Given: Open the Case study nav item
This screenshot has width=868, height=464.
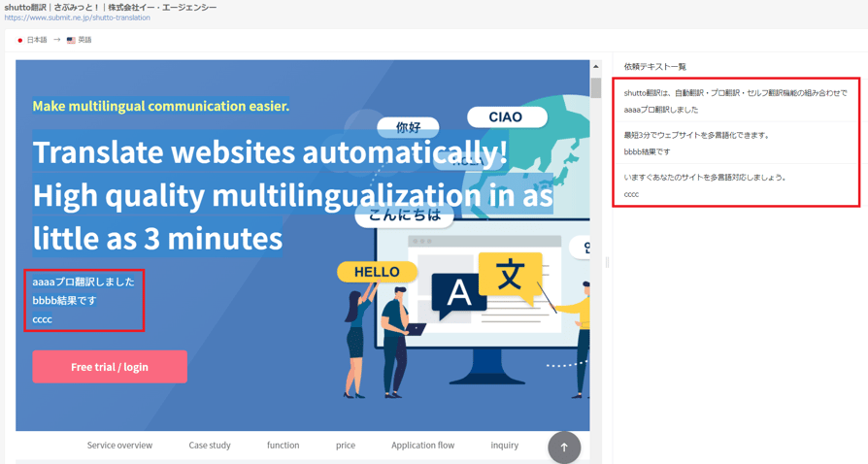Looking at the screenshot, I should point(210,446).
